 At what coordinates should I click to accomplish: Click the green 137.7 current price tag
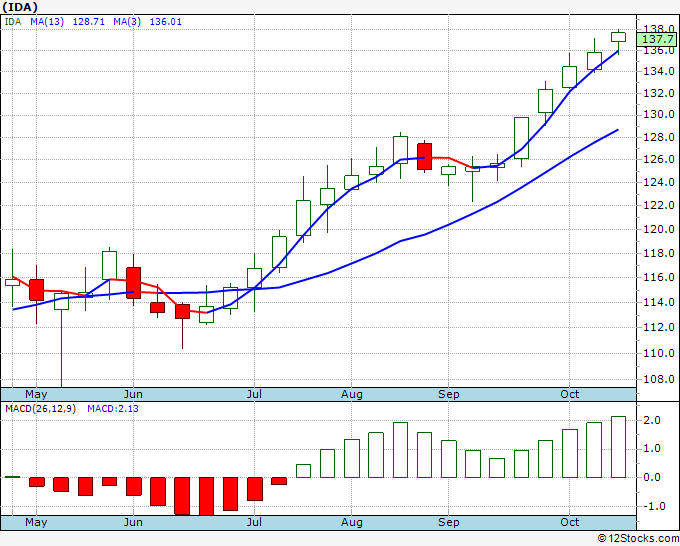[x=657, y=39]
